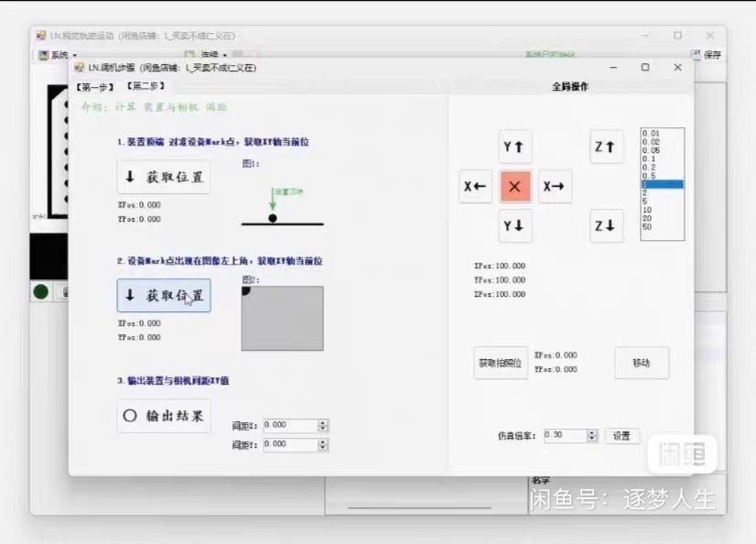Move Y axis down with Y↓ button
This screenshot has width=756, height=544.
[x=514, y=225]
